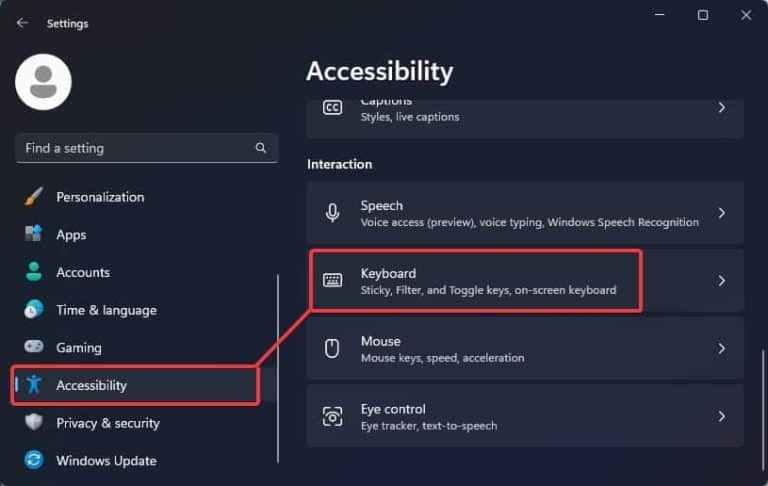
Task: Click the Windows Update sync icon
Action: [34, 461]
